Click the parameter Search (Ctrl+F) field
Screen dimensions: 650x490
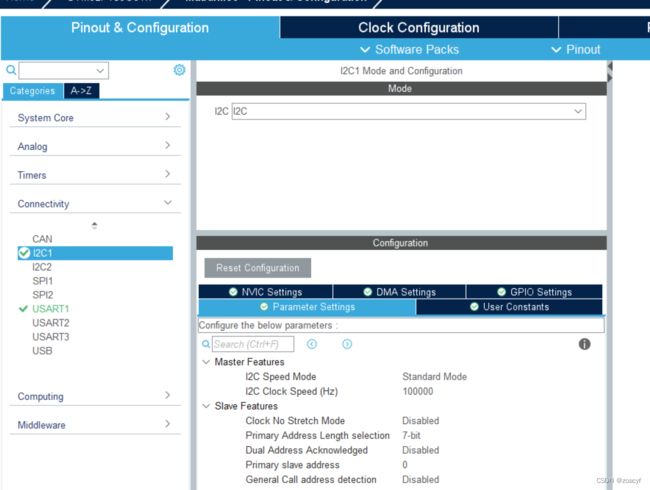point(253,344)
